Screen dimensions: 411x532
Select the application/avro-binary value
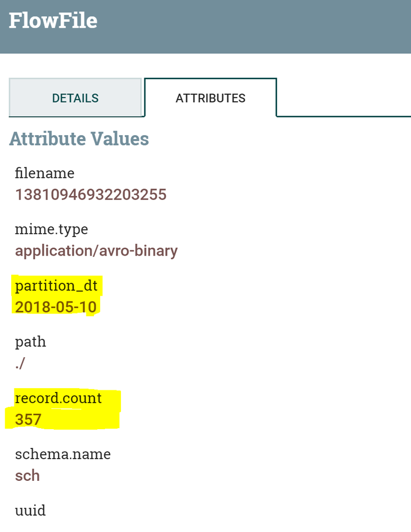(x=96, y=250)
